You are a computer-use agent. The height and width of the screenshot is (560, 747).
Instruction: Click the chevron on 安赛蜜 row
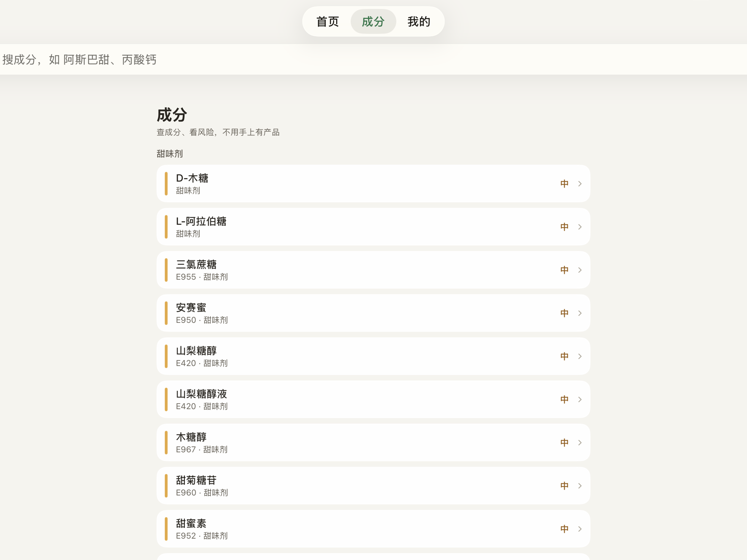point(580,313)
